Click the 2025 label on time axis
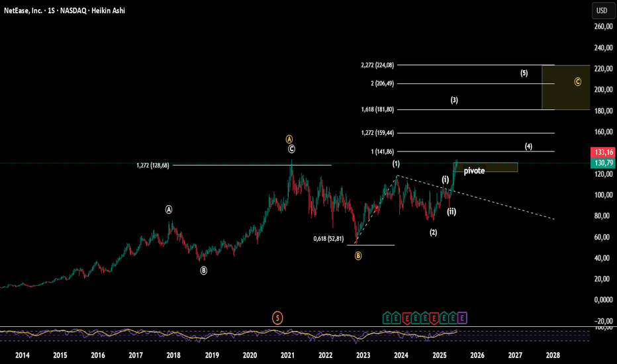The image size is (617, 364). tap(440, 355)
